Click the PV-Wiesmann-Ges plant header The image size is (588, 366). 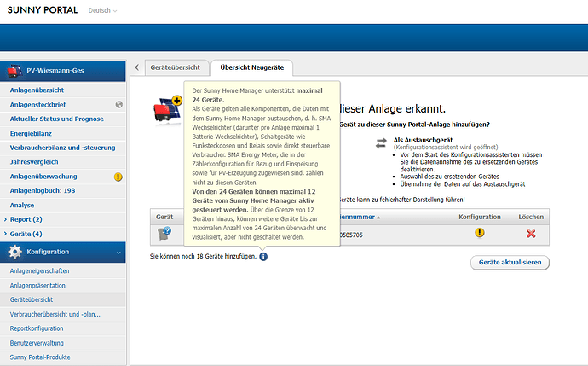tap(62, 71)
